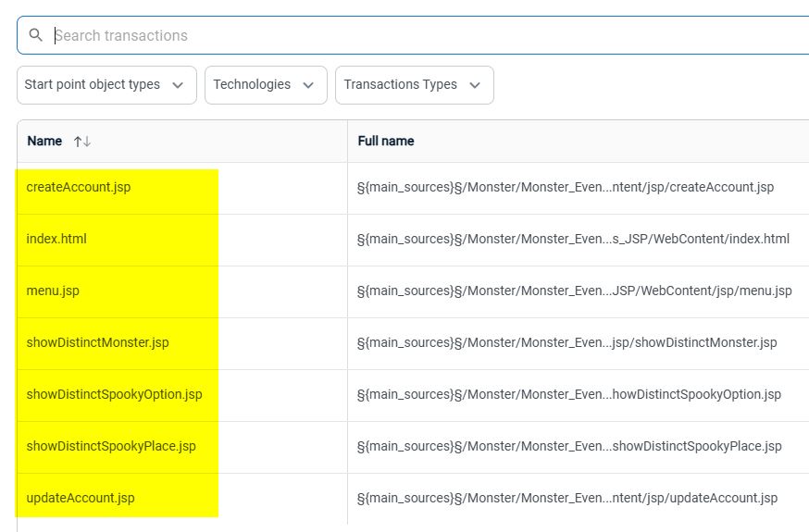Viewport: 809px width, 532px height.
Task: Select the full path ending in jsp/menu.jsp
Action: [x=574, y=291]
